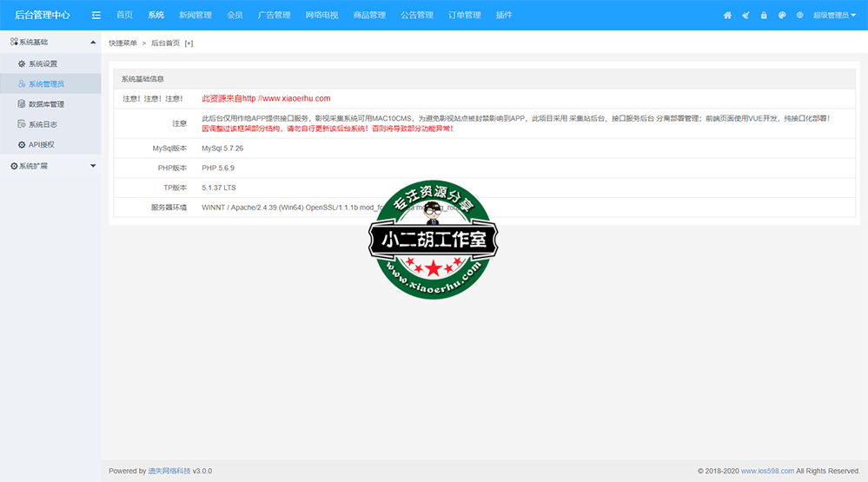Switch to the 新闻管理 top menu

195,15
